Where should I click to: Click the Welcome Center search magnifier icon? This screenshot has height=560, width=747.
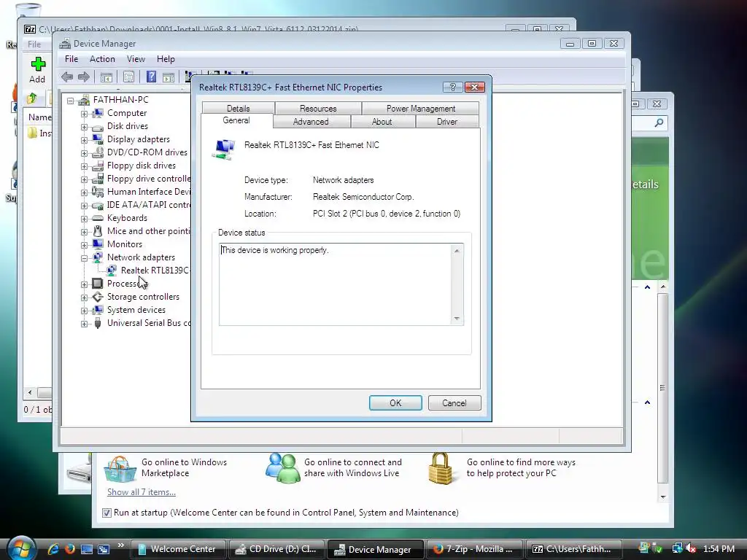659,122
